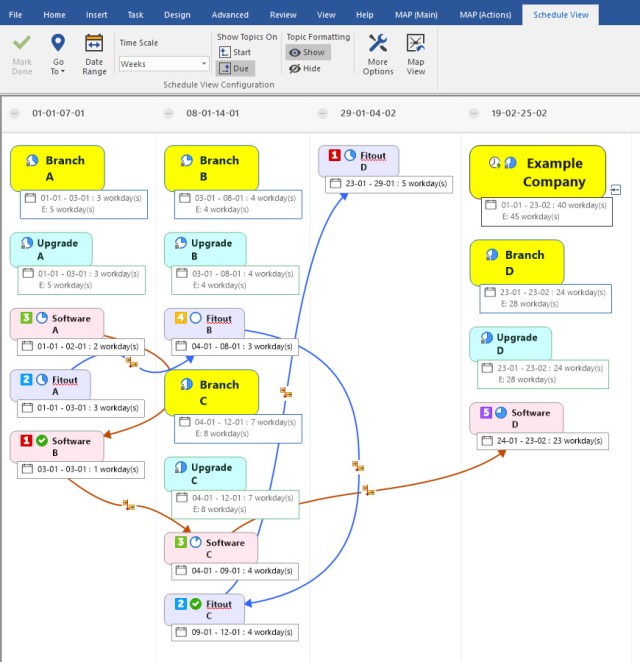
Task: Click dependency icon near Software A relationship
Action: 132,362
